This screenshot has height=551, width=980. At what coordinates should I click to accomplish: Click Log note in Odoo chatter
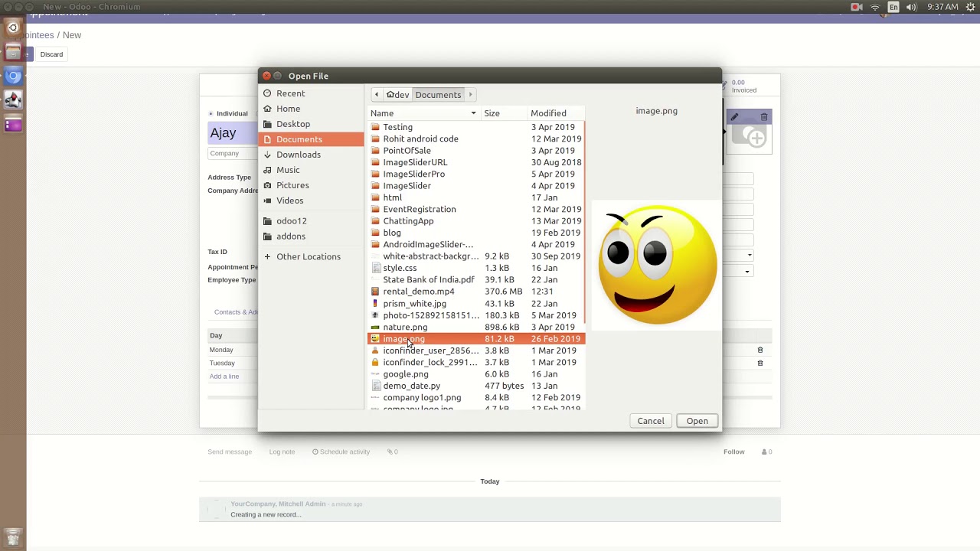282,452
